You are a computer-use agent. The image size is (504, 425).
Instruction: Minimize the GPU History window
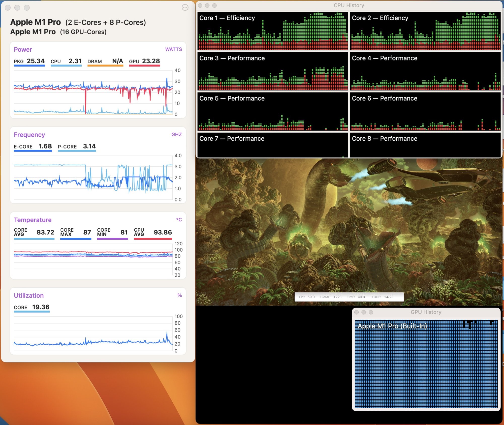tap(363, 312)
